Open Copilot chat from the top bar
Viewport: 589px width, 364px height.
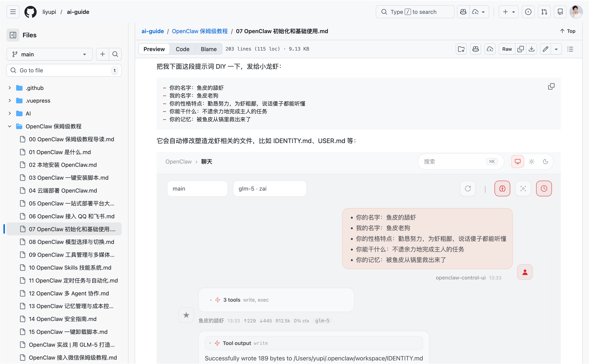pyautogui.click(x=463, y=11)
